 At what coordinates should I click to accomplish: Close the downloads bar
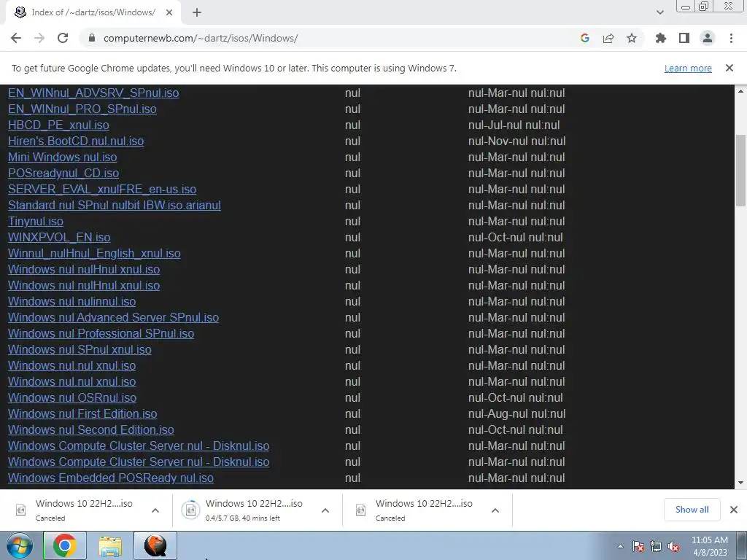pyautogui.click(x=734, y=510)
